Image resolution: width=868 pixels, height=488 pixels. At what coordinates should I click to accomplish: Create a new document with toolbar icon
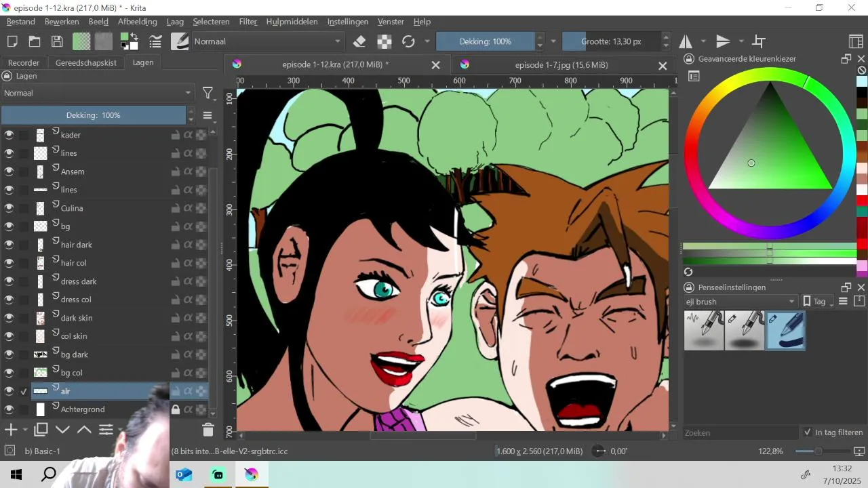12,41
